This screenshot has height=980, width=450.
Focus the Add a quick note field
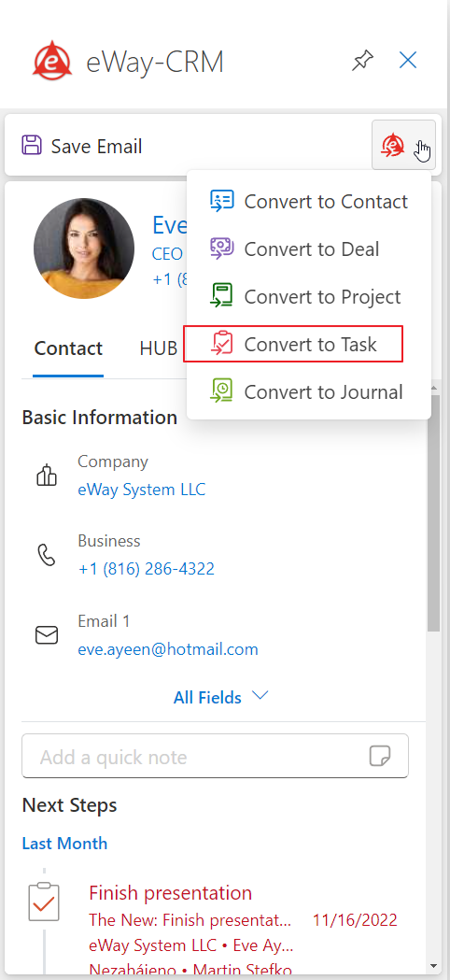(215, 756)
